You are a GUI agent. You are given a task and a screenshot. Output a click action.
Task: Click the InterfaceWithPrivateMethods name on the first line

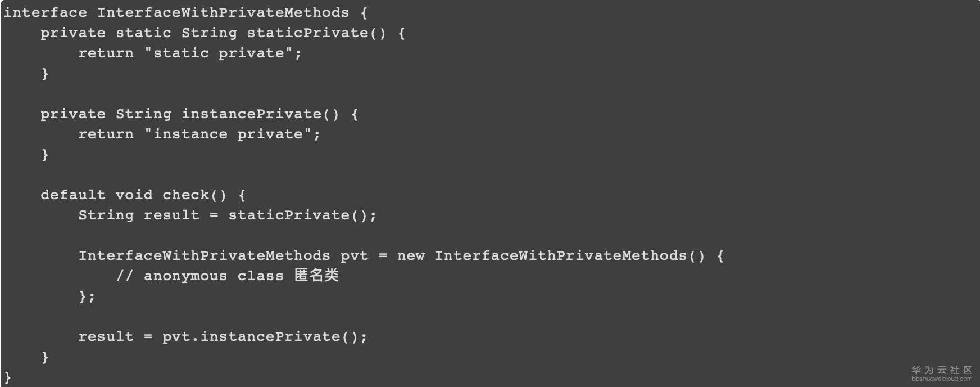click(223, 12)
